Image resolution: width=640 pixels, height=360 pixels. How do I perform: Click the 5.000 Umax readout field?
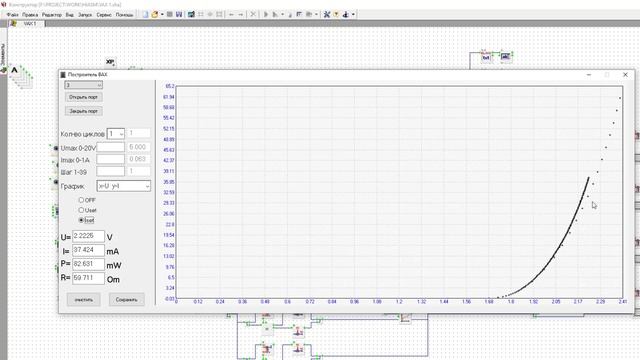tap(138, 147)
